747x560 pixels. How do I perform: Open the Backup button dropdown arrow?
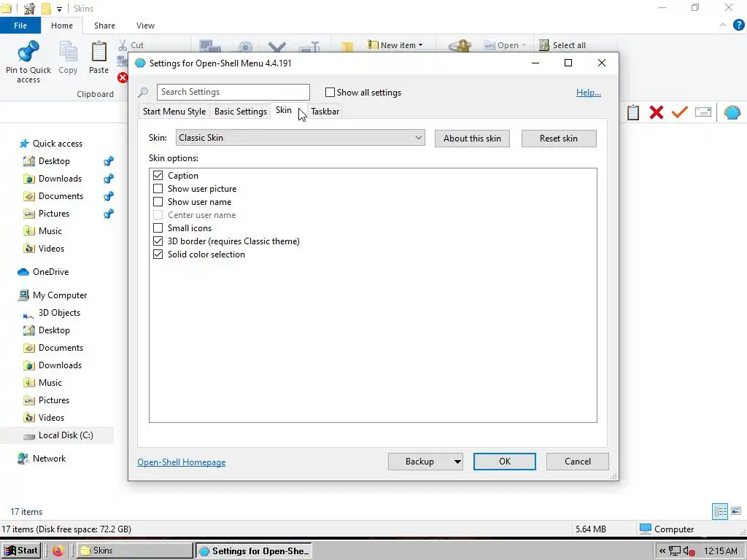[457, 462]
